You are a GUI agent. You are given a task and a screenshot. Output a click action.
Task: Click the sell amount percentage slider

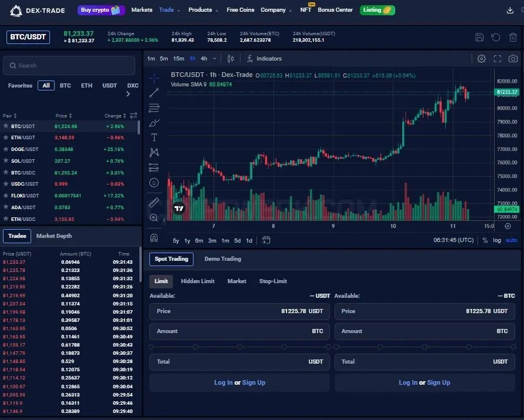(425, 347)
